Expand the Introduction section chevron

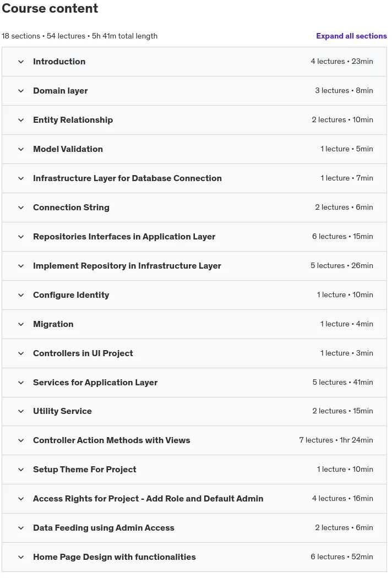point(21,62)
